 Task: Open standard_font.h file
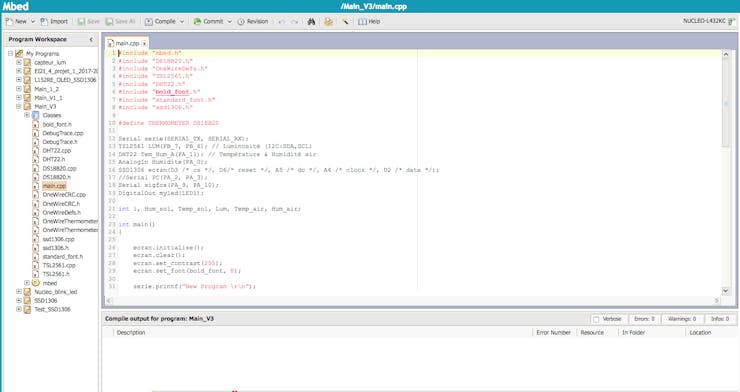(x=63, y=257)
